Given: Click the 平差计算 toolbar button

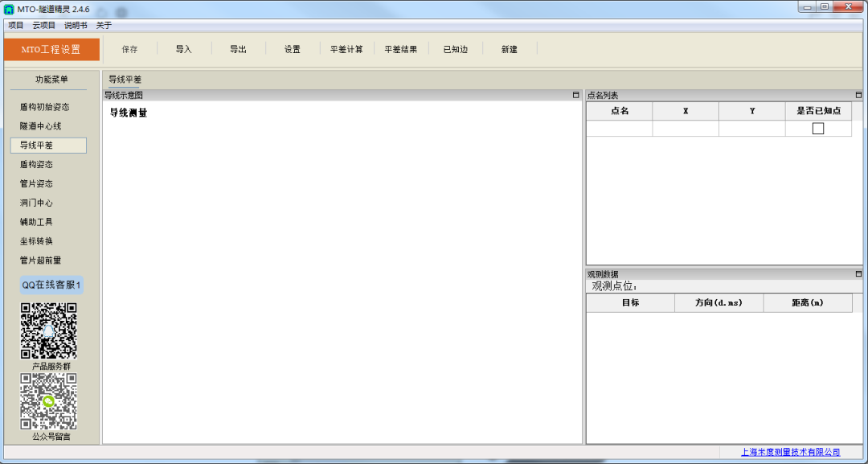Looking at the screenshot, I should [x=346, y=49].
